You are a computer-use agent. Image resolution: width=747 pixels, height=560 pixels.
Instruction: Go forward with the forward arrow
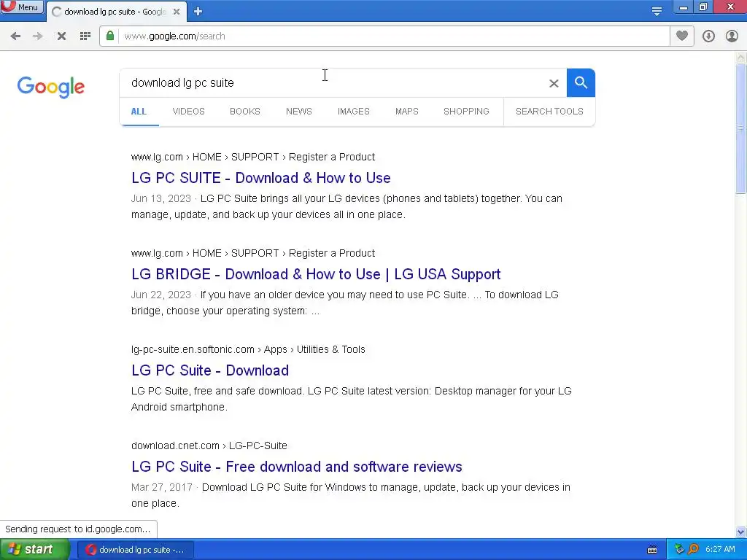tap(38, 36)
